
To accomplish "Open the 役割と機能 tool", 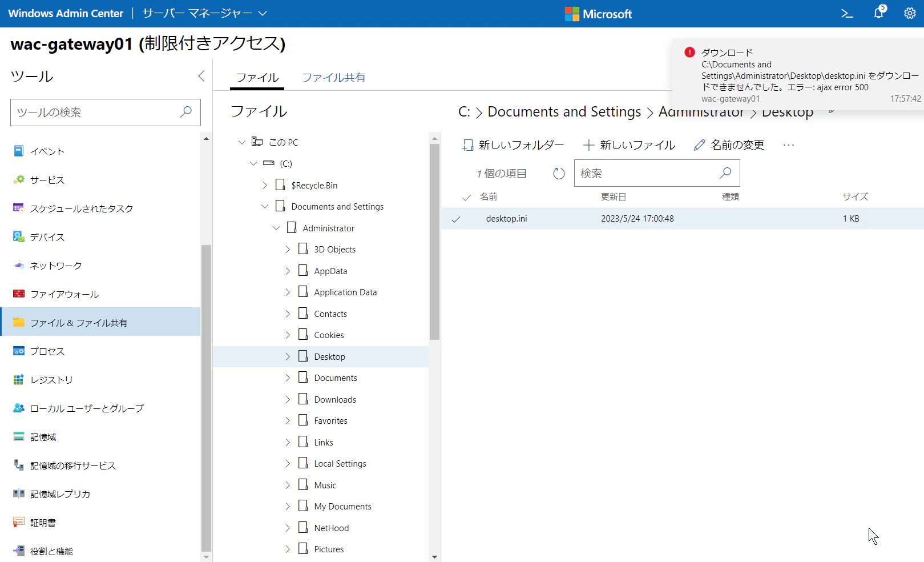I will pyautogui.click(x=101, y=551).
